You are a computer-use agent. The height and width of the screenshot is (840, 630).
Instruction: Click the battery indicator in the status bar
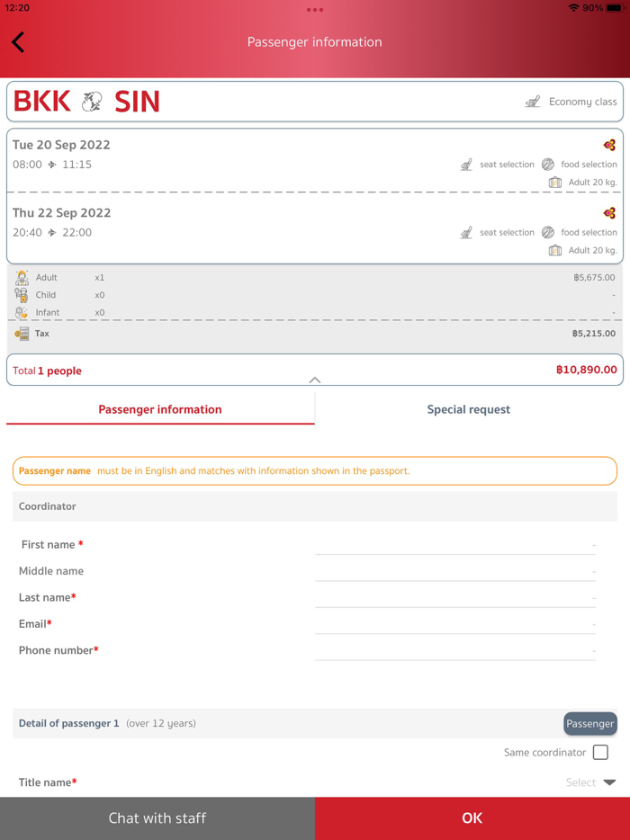click(x=615, y=7)
